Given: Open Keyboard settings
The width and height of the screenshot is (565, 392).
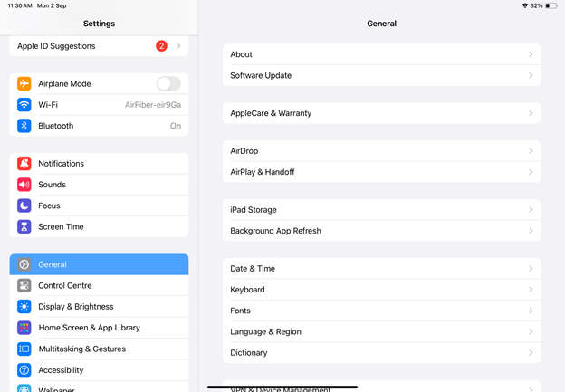Looking at the screenshot, I should pyautogui.click(x=381, y=290).
